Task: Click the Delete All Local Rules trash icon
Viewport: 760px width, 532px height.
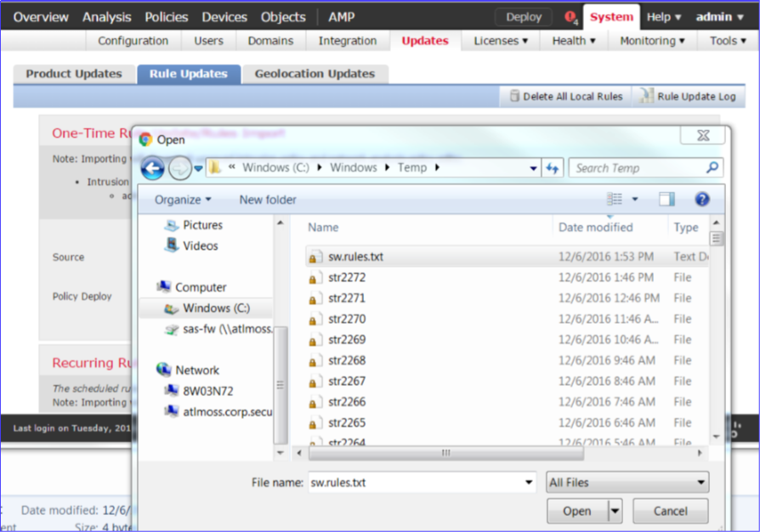Action: tap(515, 96)
